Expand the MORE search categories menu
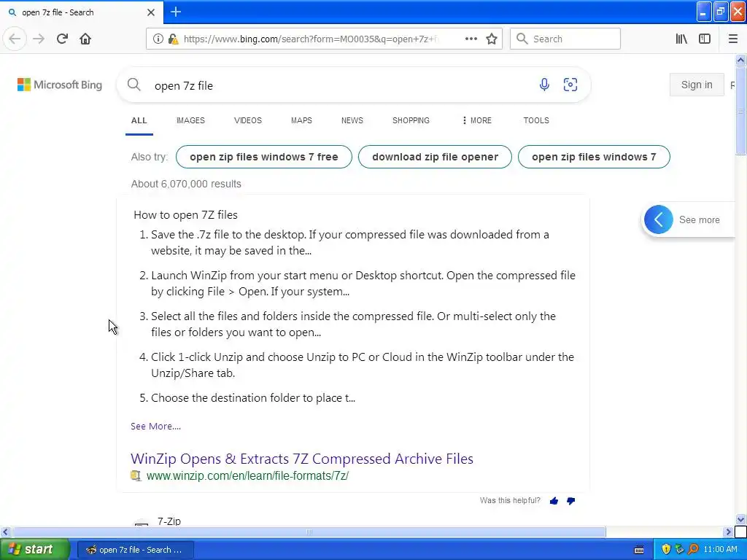This screenshot has width=747, height=560. point(477,120)
